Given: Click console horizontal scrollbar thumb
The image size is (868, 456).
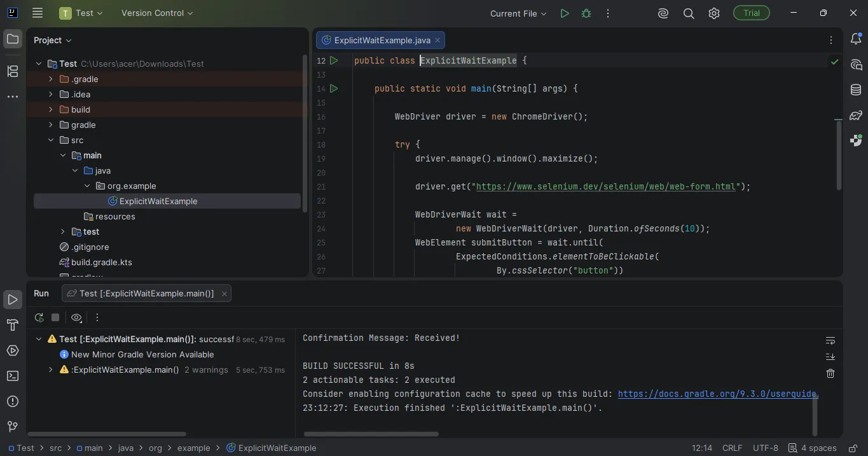Looking at the screenshot, I should pos(371,434).
